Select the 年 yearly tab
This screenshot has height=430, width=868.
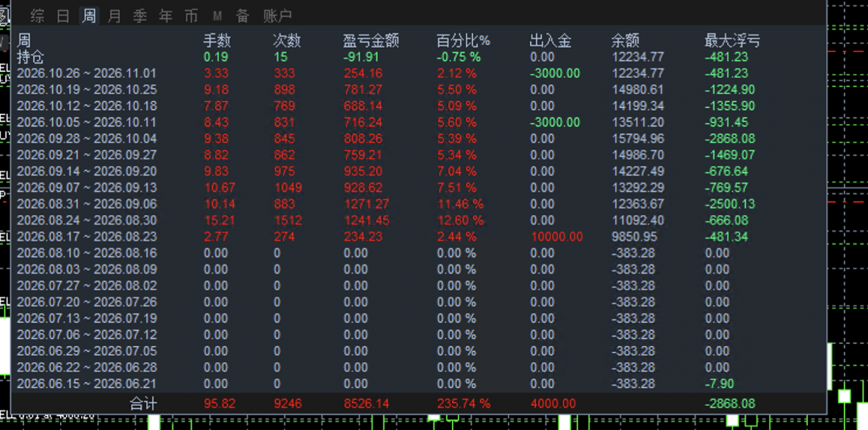(166, 15)
